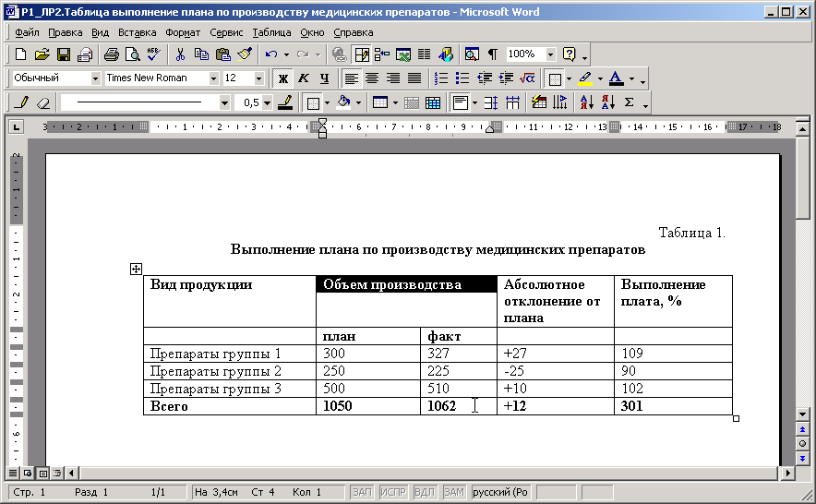The width and height of the screenshot is (816, 504).
Task: Paste from the clipboard icon
Action: coord(223,54)
